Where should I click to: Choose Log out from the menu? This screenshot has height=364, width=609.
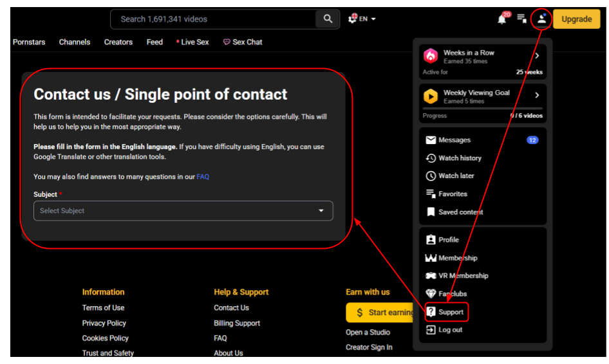(450, 330)
